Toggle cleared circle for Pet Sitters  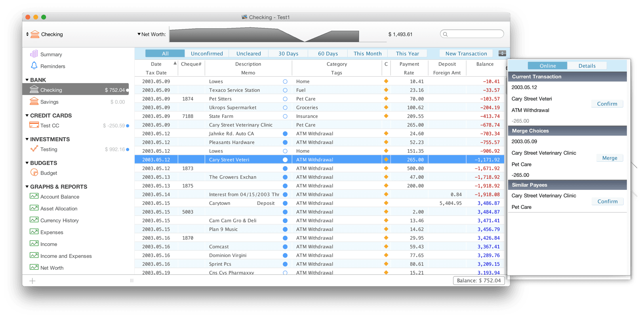[x=285, y=99]
